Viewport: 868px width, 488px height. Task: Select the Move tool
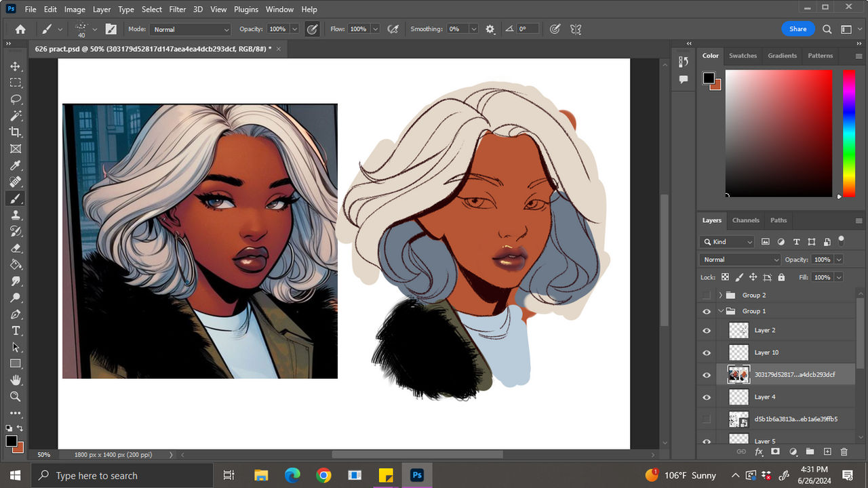[x=15, y=66]
